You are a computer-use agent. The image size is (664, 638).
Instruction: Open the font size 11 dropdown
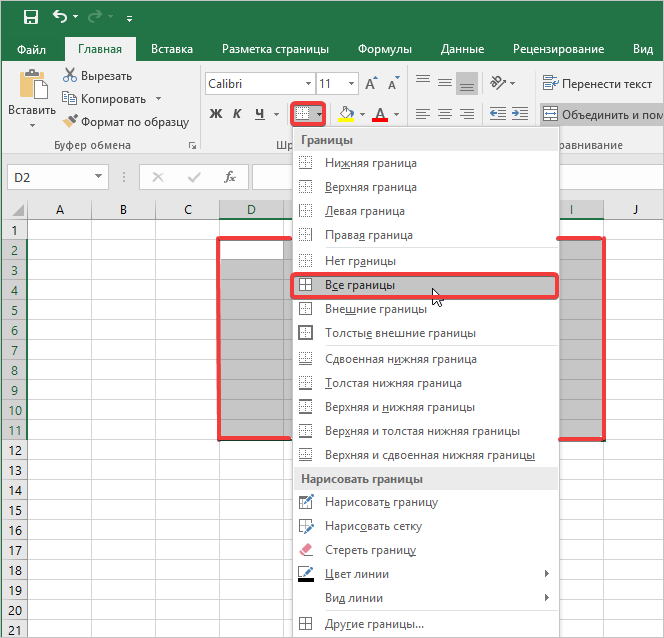(351, 83)
